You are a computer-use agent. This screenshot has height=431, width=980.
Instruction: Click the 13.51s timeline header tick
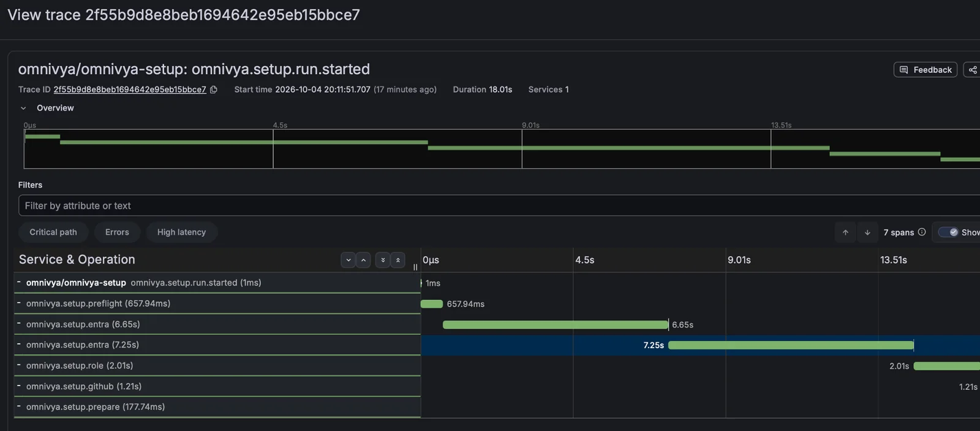(x=894, y=260)
